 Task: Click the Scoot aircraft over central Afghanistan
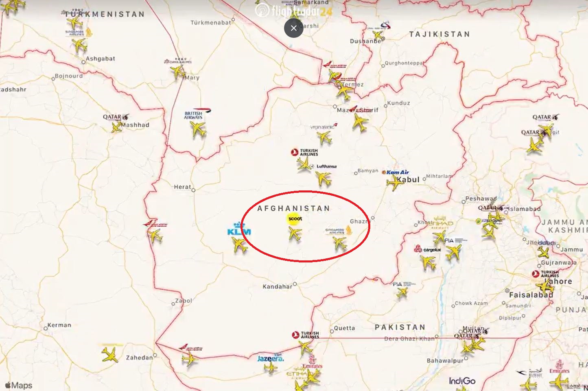tap(295, 234)
